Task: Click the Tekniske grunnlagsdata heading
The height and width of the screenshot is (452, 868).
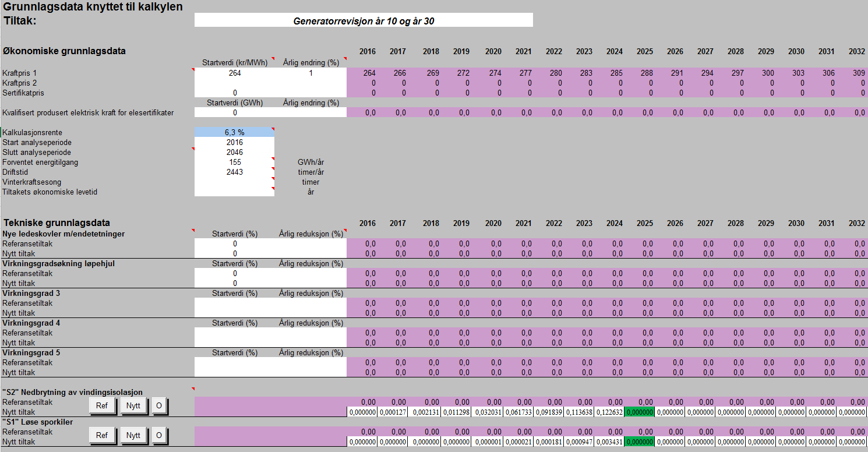Action: [x=57, y=223]
